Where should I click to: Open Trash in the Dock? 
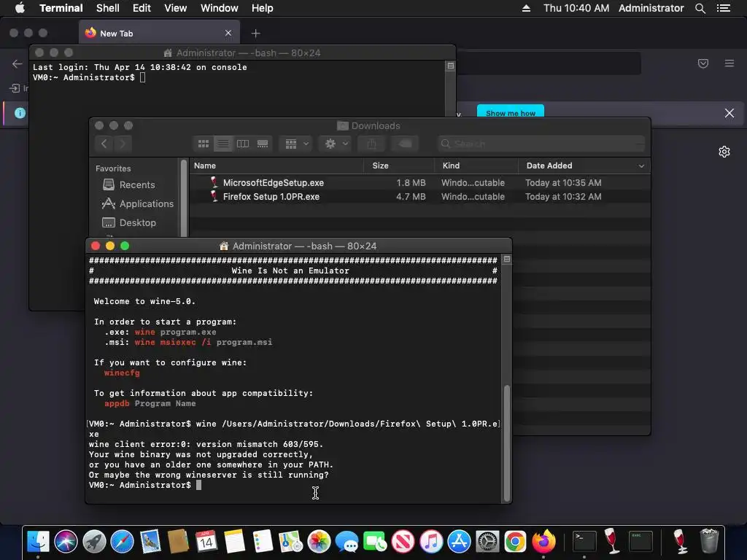709,542
